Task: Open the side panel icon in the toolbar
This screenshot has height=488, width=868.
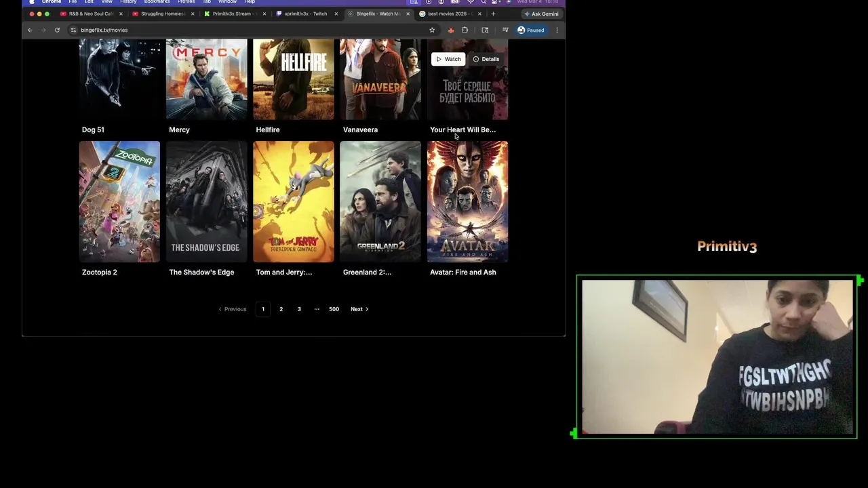Action: tap(485, 30)
